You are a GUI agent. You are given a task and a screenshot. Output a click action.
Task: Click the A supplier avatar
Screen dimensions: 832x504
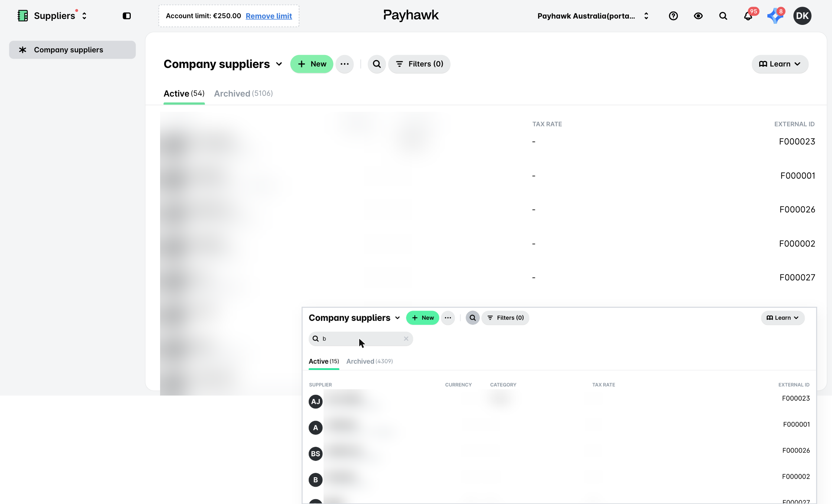(316, 428)
